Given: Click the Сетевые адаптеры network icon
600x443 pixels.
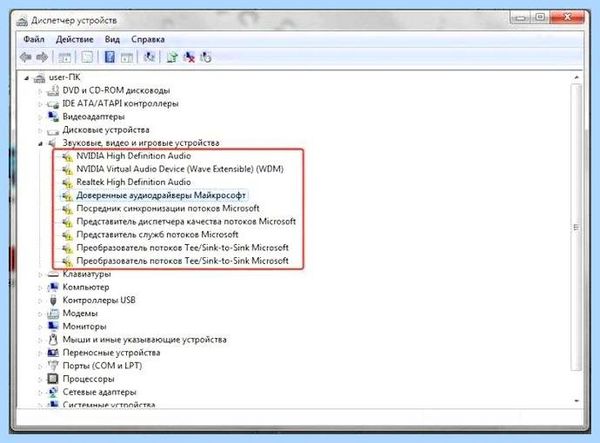Looking at the screenshot, I should (x=53, y=392).
